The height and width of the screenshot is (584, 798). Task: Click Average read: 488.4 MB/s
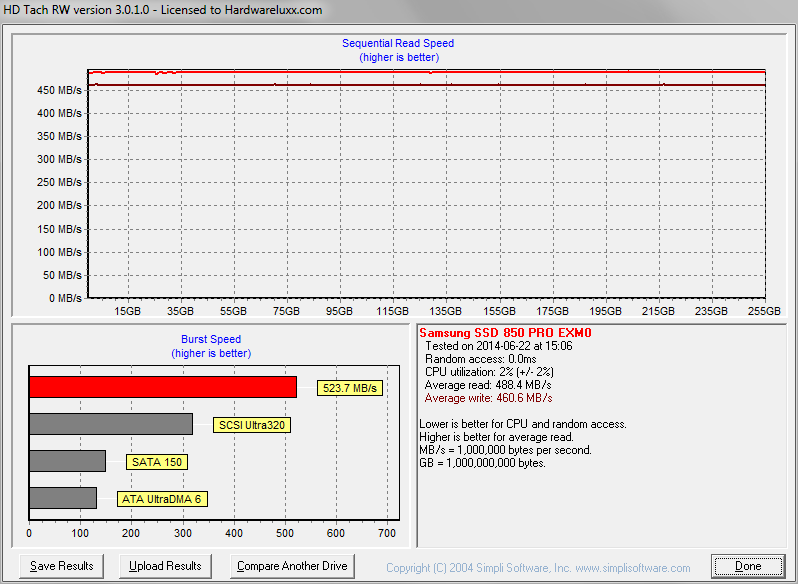click(488, 385)
